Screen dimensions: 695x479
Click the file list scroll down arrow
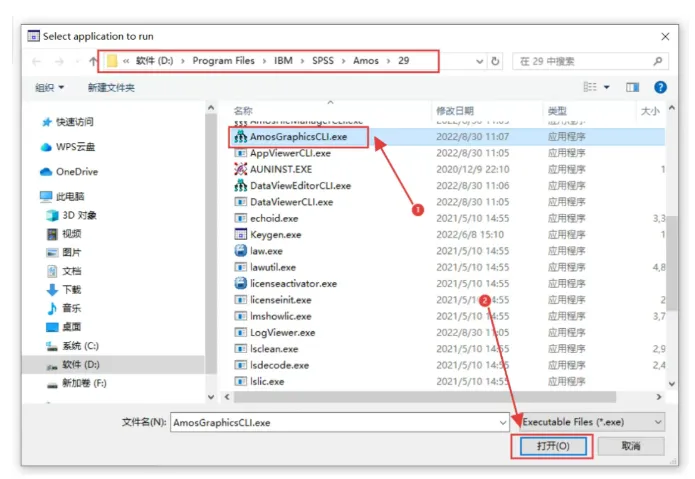(x=672, y=384)
